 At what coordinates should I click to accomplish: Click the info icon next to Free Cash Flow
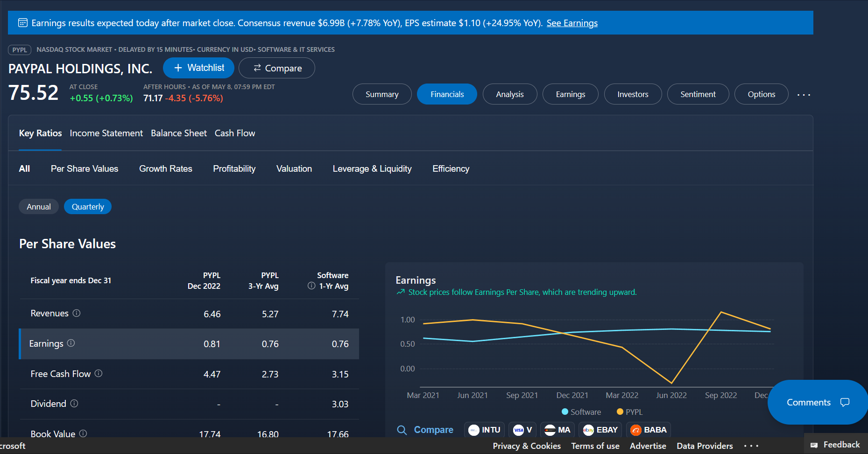point(99,373)
